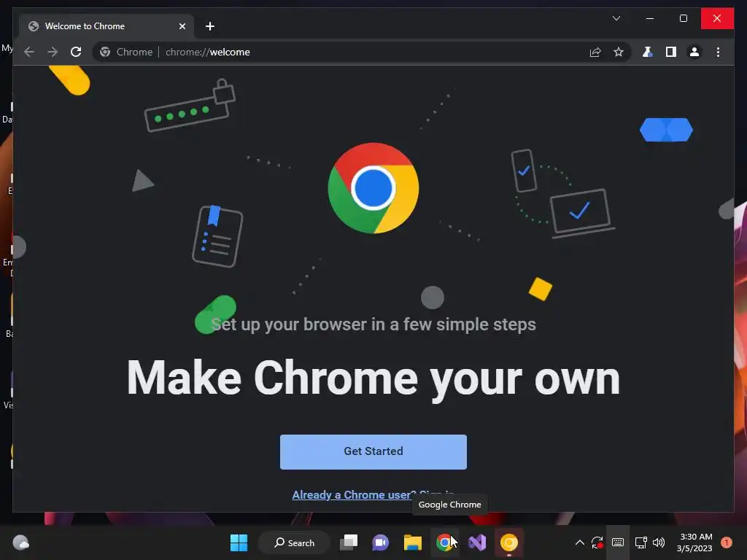Maximize the Chrome window
Screen dimensions: 747x560
coord(683,18)
